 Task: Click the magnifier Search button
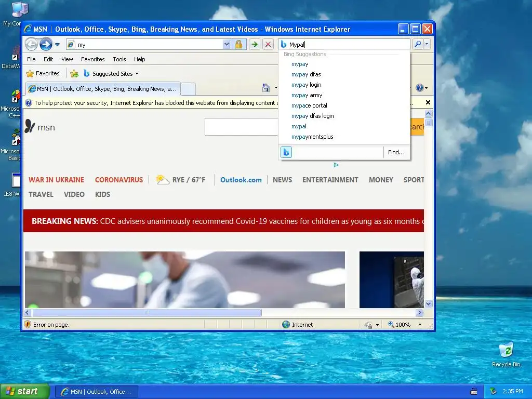[x=418, y=44]
